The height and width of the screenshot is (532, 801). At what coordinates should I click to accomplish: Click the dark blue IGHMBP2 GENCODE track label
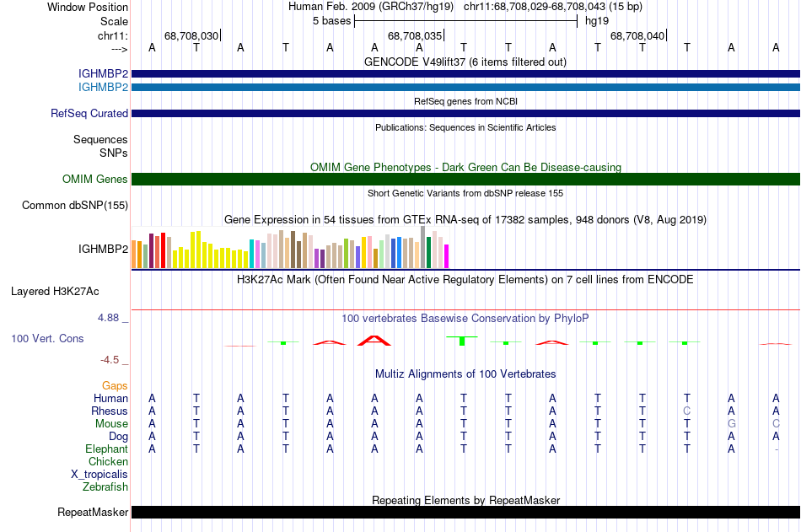pyautogui.click(x=103, y=74)
